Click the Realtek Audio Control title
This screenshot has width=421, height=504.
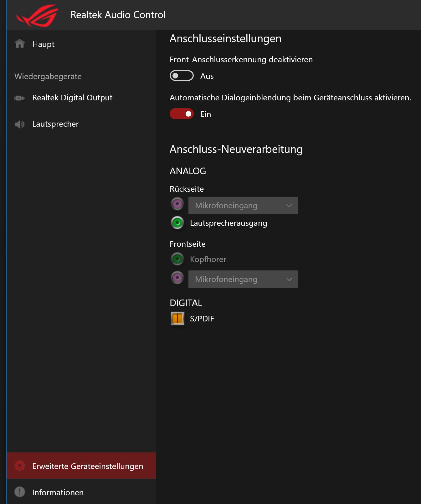click(118, 15)
